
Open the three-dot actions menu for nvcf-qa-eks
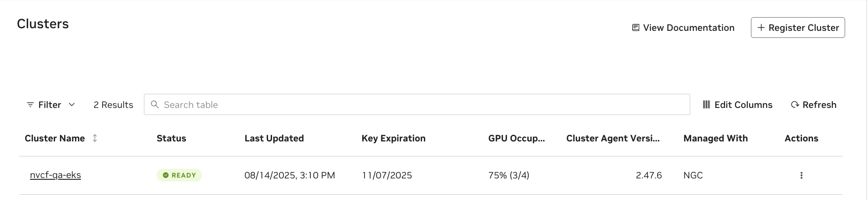tap(801, 175)
